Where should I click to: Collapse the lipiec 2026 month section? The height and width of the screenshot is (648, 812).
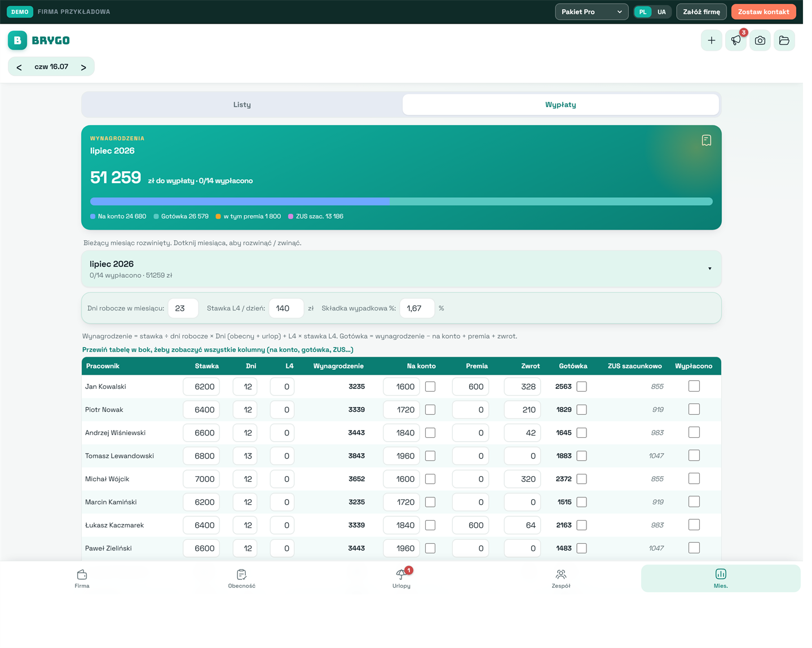401,269
